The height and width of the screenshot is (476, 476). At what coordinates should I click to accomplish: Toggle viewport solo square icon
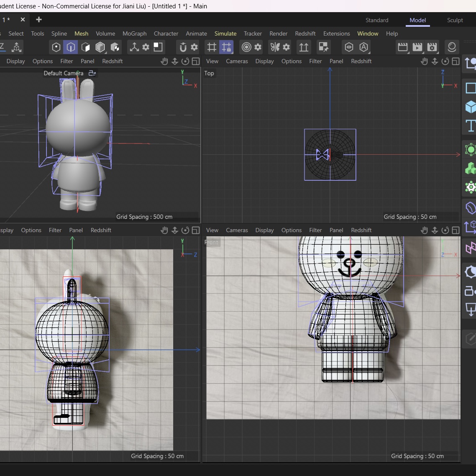tap(158, 47)
